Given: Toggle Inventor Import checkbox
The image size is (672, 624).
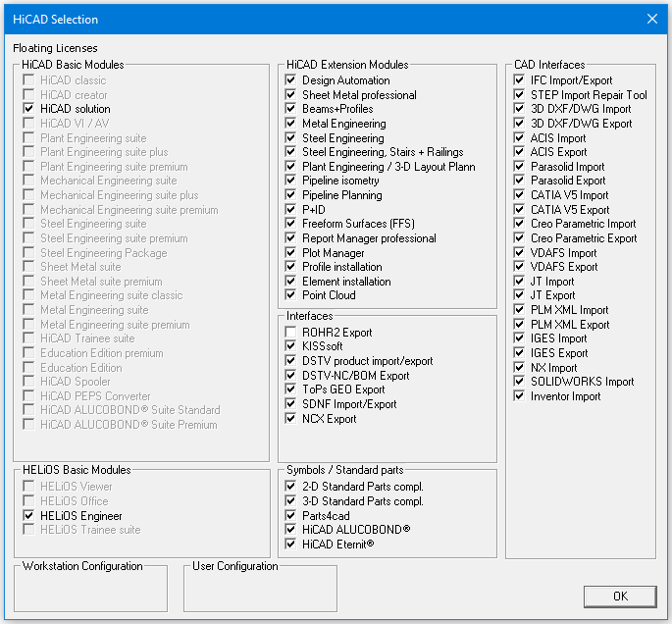Looking at the screenshot, I should click(519, 396).
